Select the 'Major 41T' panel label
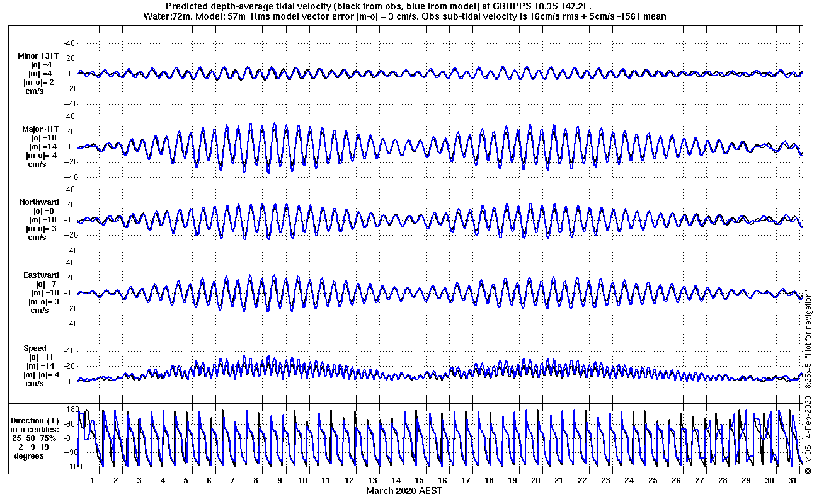 pyautogui.click(x=41, y=129)
